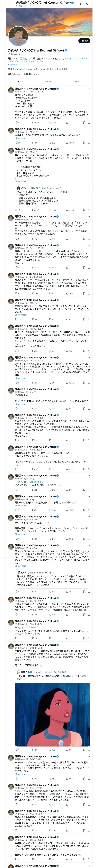Click the Translate bio link
The height and width of the screenshot is (868, 98).
pos(14,64)
